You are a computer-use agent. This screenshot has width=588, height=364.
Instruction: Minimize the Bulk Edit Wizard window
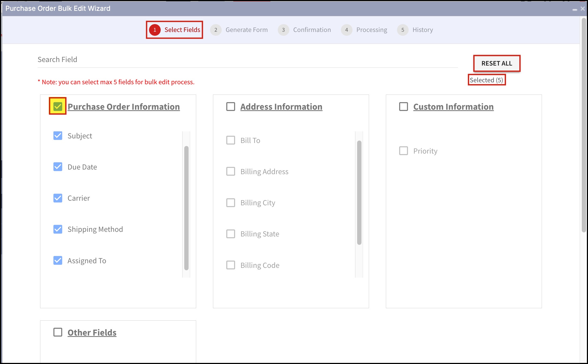pos(574,9)
